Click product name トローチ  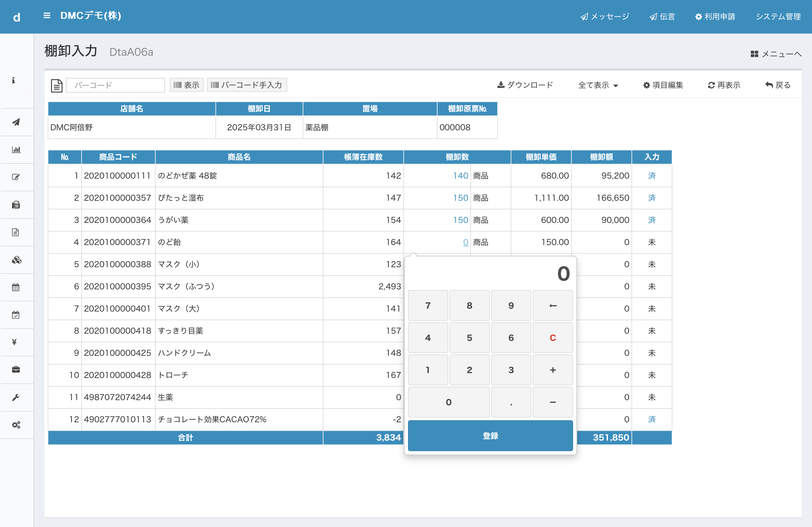[x=173, y=375]
